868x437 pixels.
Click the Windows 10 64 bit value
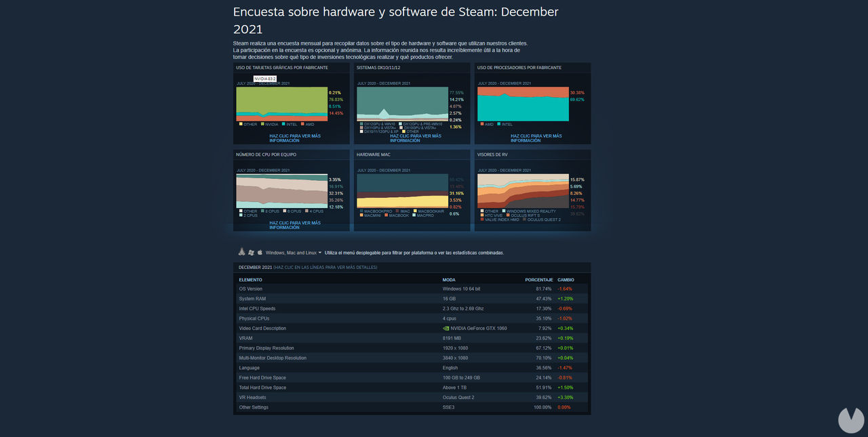(461, 289)
